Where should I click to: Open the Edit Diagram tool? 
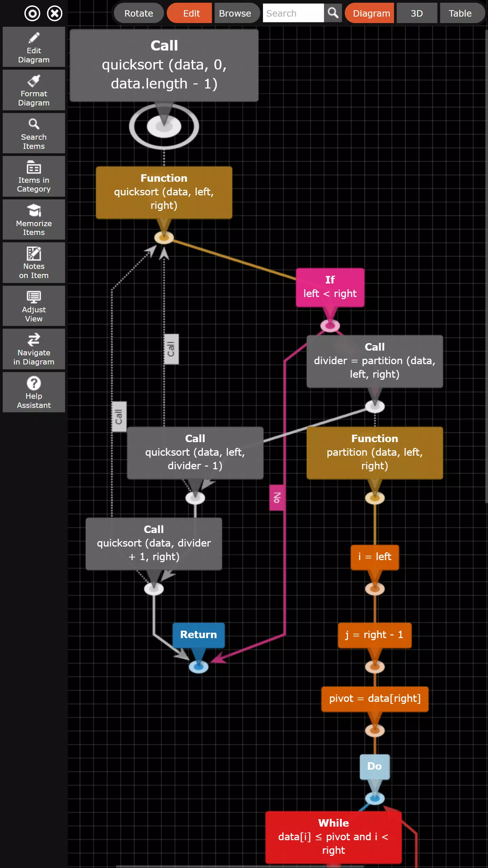[34, 47]
